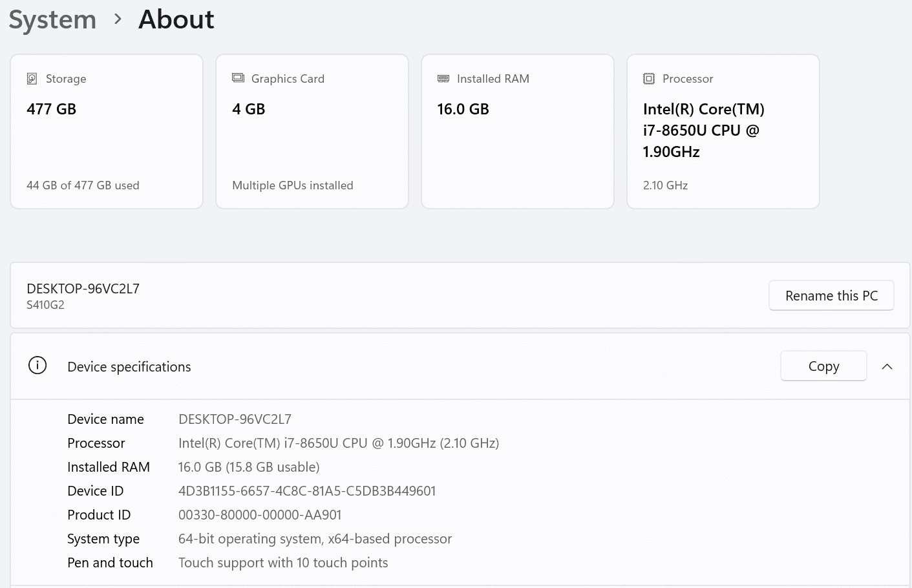912x588 pixels.
Task: Click the breadcrumb chevron separator after System
Action: tap(118, 19)
